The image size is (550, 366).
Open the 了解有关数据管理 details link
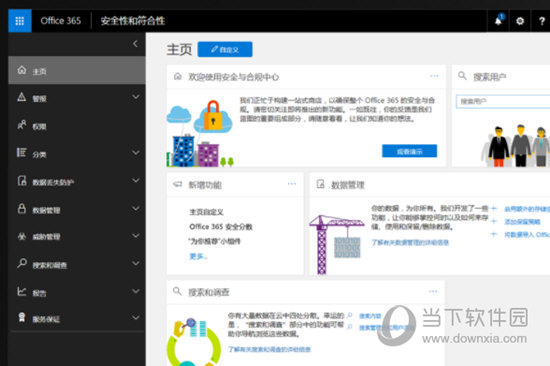click(x=410, y=242)
